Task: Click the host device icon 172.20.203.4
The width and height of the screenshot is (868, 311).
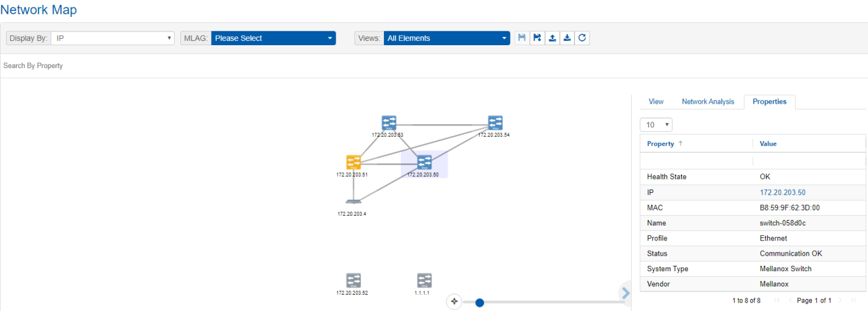Action: [353, 201]
